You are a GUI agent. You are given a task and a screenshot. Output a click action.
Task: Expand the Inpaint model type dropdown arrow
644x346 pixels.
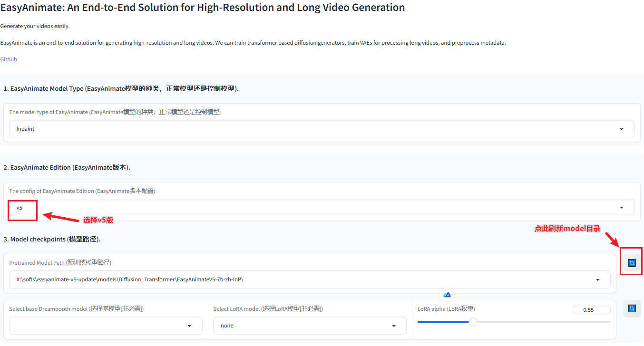[621, 129]
